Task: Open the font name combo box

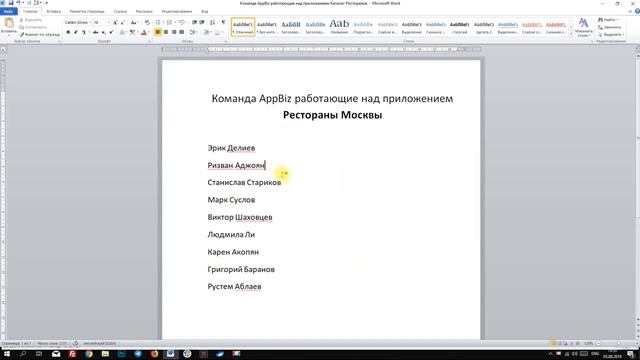Action: point(78,22)
